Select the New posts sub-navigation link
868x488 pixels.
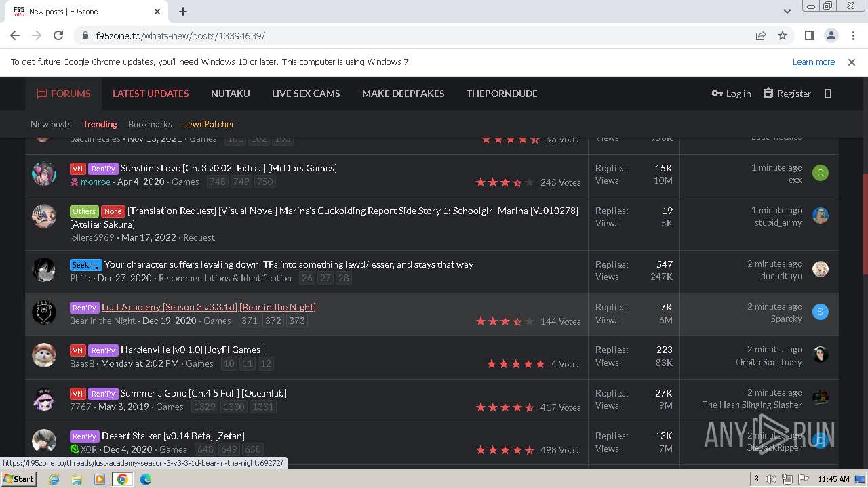tap(51, 124)
